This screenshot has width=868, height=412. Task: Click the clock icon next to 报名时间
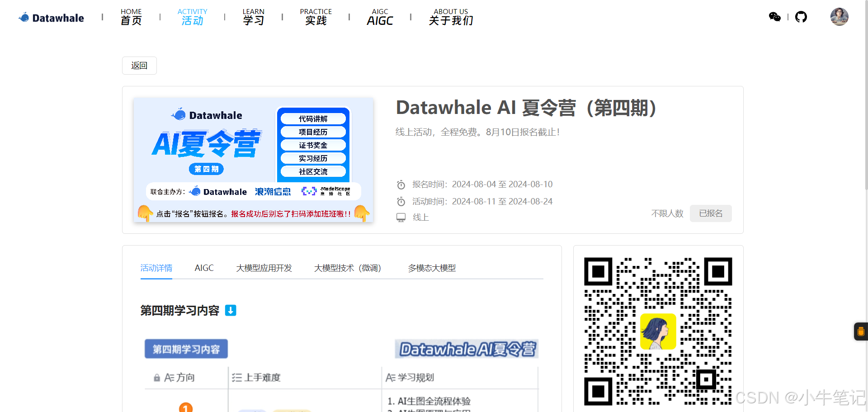tap(401, 185)
